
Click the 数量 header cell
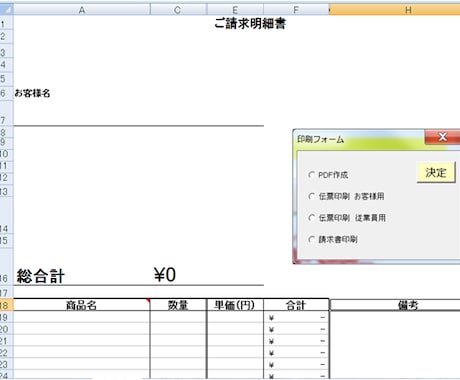pyautogui.click(x=178, y=305)
